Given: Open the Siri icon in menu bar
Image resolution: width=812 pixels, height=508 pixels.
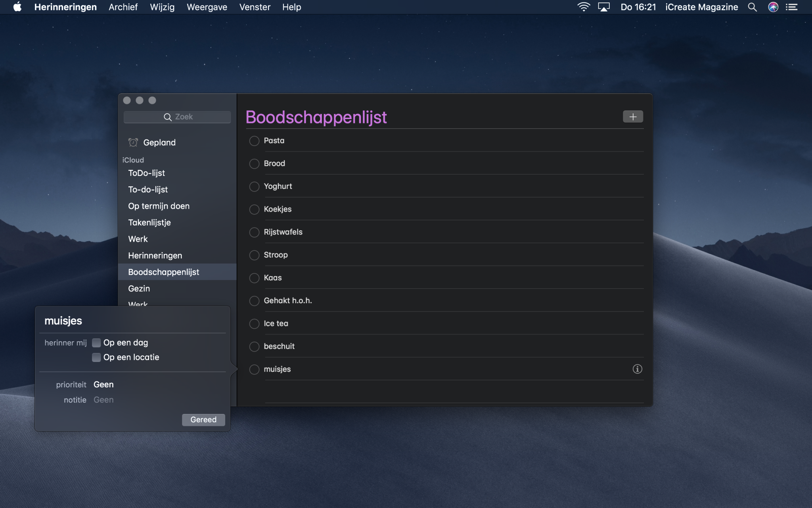Looking at the screenshot, I should 773,7.
